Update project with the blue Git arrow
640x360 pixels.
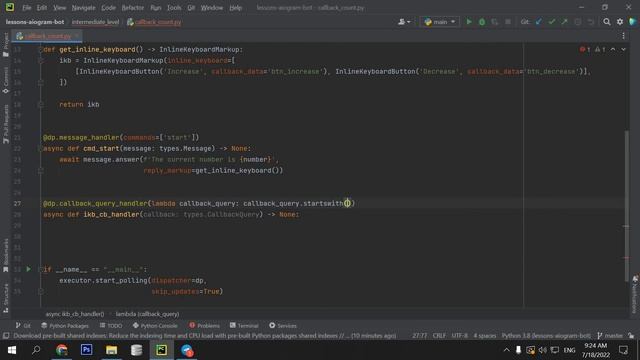click(x=539, y=22)
